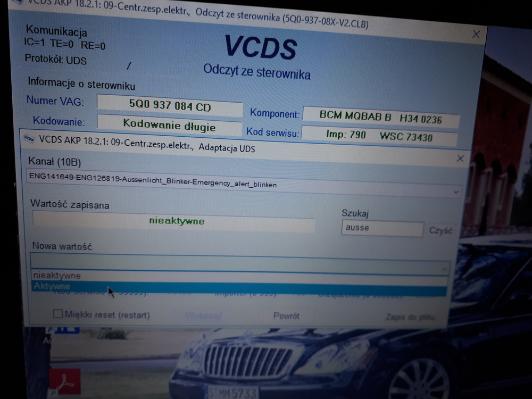Click the Szukaj search field
Screen dimensions: 532x399
click(382, 228)
